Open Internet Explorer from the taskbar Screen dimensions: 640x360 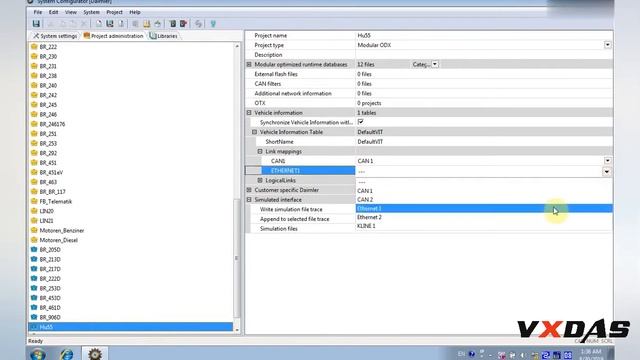coord(67,354)
